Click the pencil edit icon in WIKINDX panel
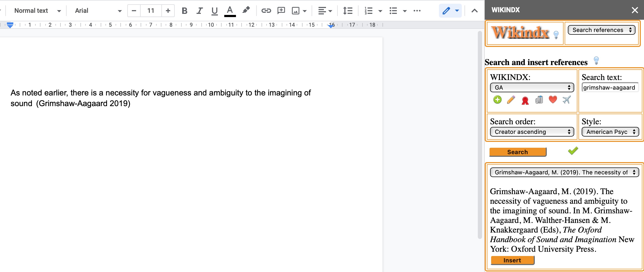This screenshot has height=272, width=644. 511,100
